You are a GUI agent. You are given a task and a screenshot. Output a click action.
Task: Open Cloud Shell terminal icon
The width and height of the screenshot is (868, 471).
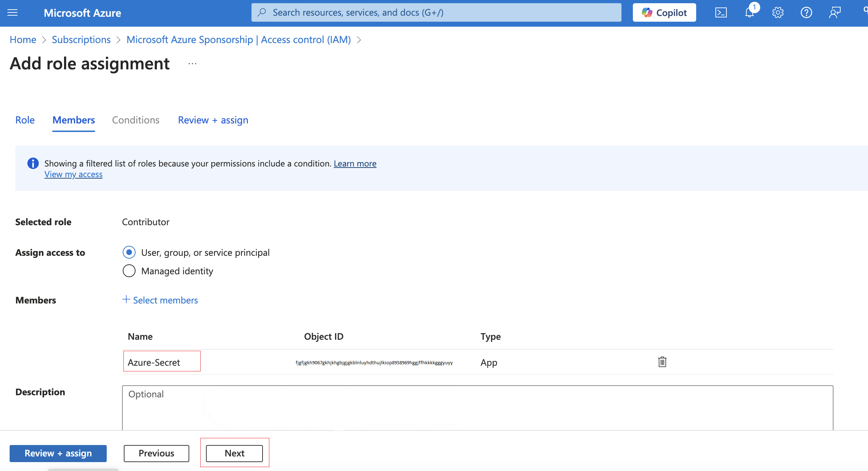point(721,13)
